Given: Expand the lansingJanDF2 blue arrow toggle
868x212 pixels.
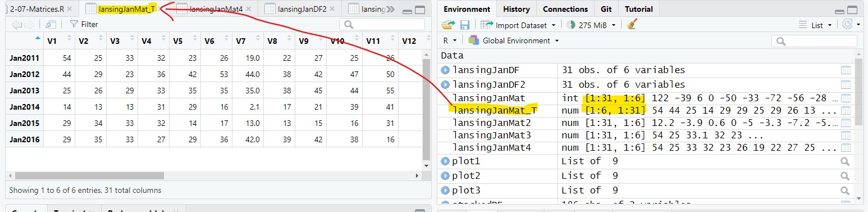Looking at the screenshot, I should tap(446, 84).
